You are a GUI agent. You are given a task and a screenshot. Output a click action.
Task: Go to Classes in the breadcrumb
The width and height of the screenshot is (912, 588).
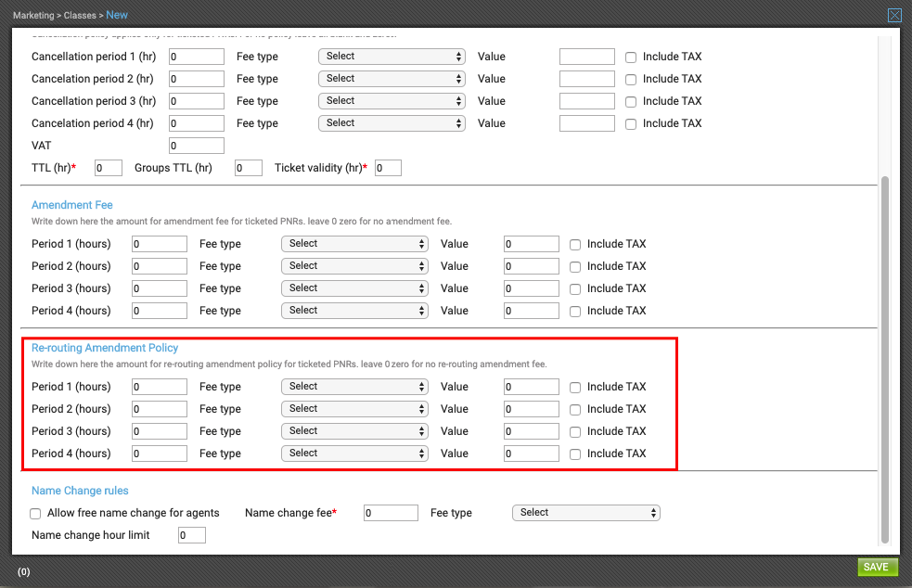tap(80, 16)
